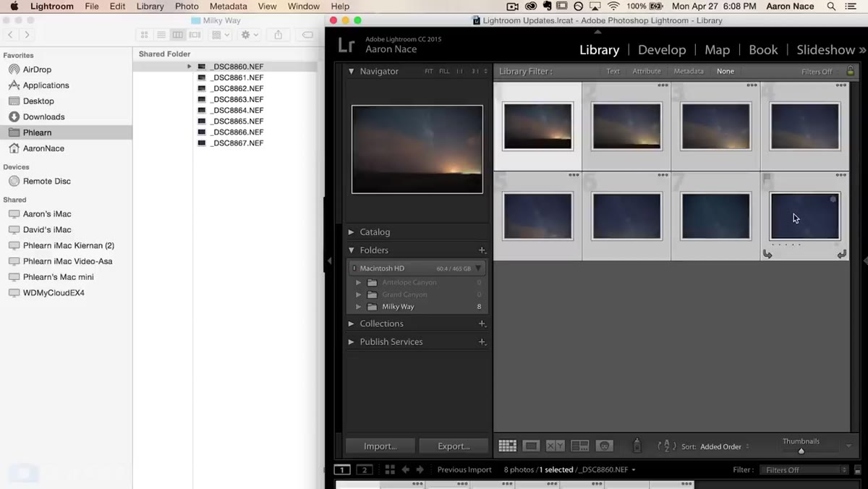This screenshot has width=868, height=489.
Task: Select Metadata in Library Filter bar
Action: [x=689, y=72]
